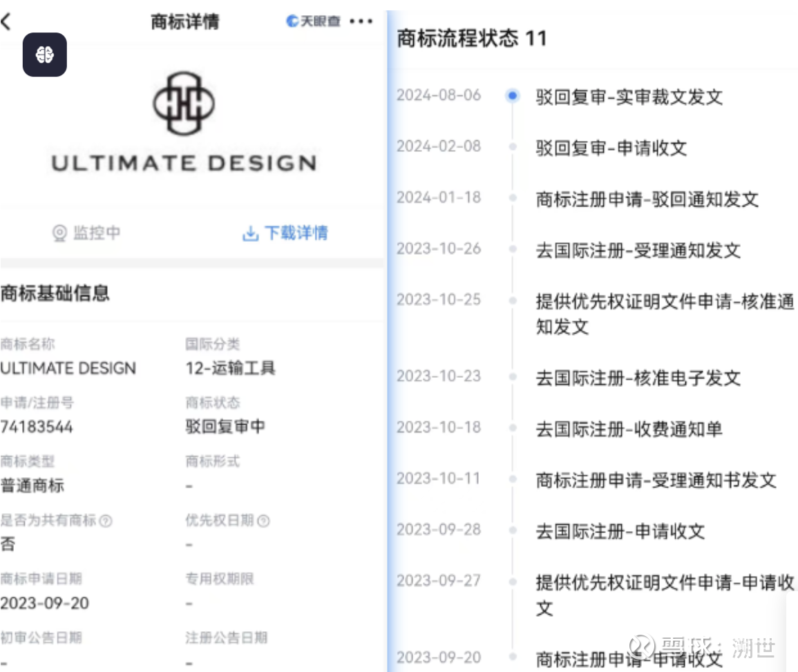Select 去国际注册-受理通知发文 entry
The width and height of the screenshot is (798, 672).
[638, 250]
